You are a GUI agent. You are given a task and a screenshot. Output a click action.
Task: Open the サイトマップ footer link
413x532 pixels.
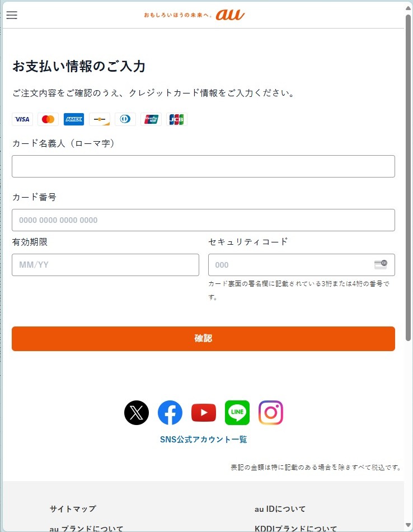73,508
